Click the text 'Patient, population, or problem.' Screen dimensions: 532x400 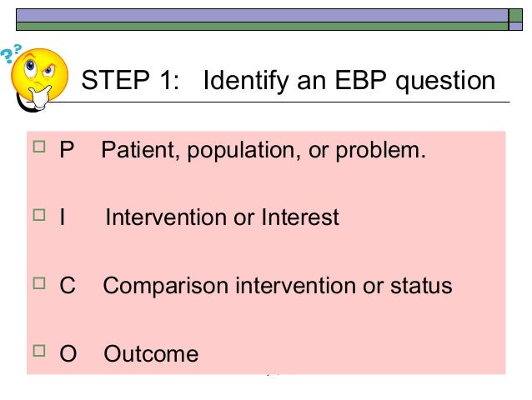click(x=263, y=152)
